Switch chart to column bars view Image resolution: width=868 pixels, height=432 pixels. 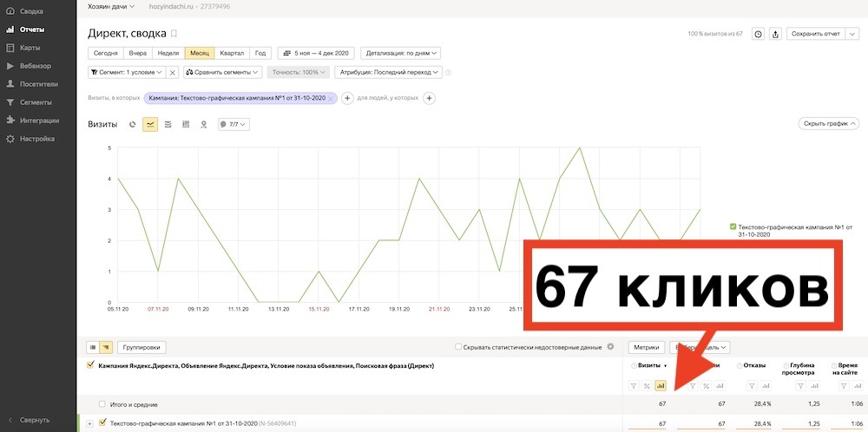pyautogui.click(x=186, y=124)
